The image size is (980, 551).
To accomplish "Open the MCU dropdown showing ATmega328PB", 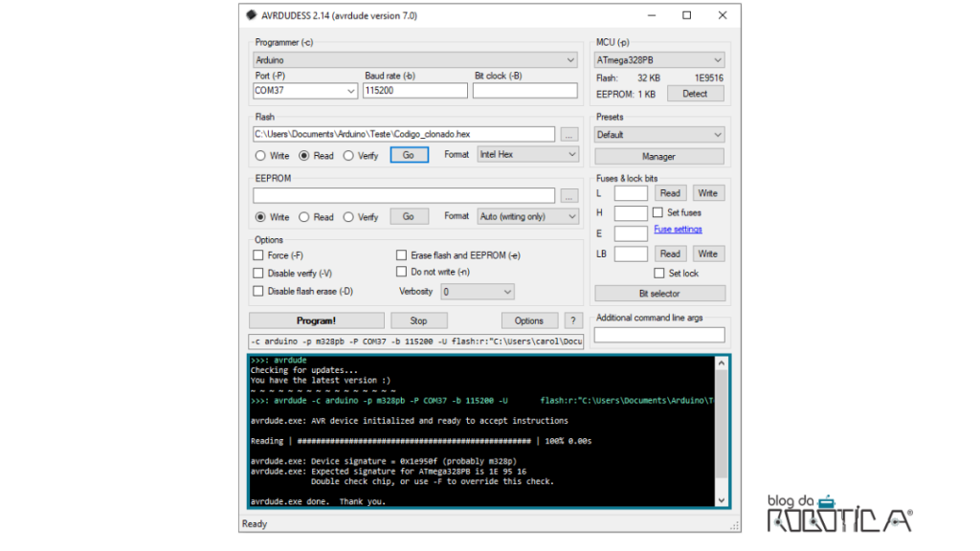I will pos(658,60).
